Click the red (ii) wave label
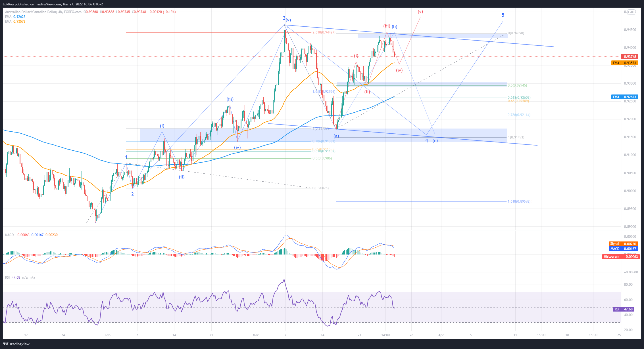 (367, 92)
